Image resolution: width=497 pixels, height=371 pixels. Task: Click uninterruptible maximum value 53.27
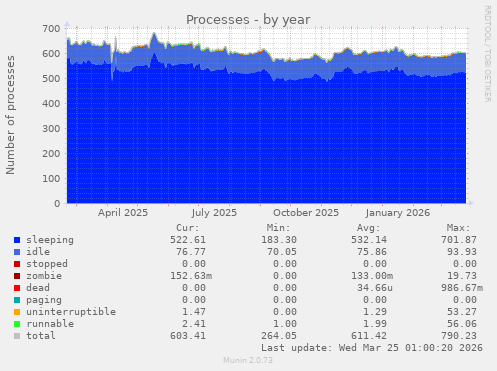(462, 312)
